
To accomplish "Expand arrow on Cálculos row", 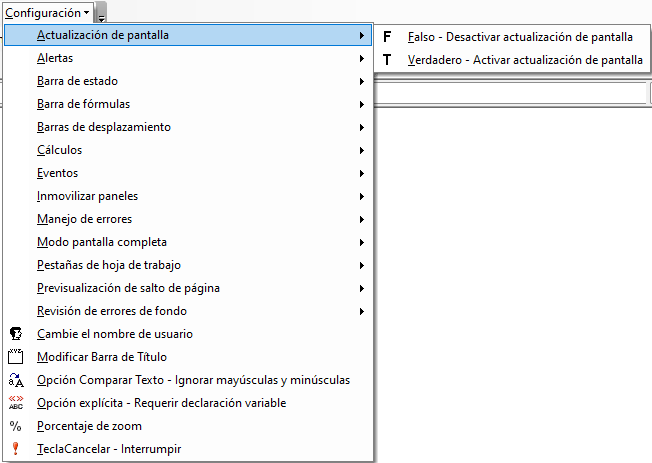I will coord(362,151).
